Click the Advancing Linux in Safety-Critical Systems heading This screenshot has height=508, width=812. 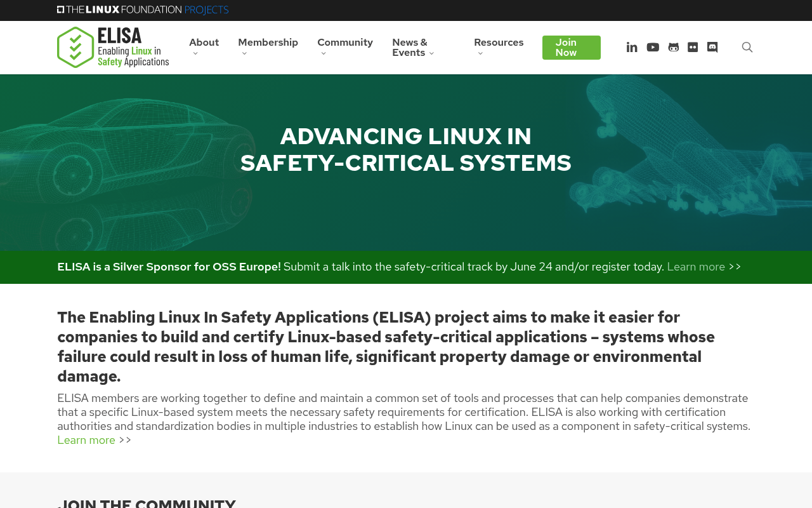coord(406,150)
